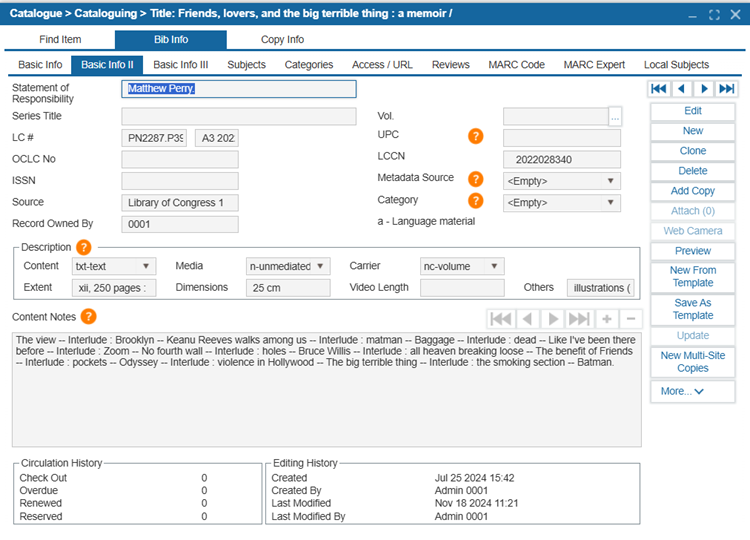Image resolution: width=750 pixels, height=540 pixels.
Task: Click the Preview button
Action: [692, 251]
